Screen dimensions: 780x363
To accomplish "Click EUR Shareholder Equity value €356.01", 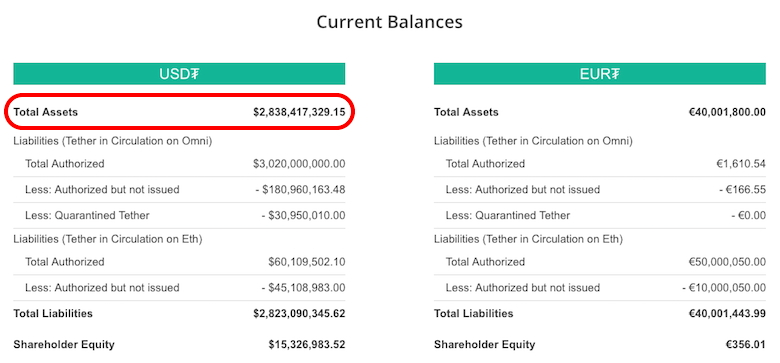I will (x=745, y=344).
